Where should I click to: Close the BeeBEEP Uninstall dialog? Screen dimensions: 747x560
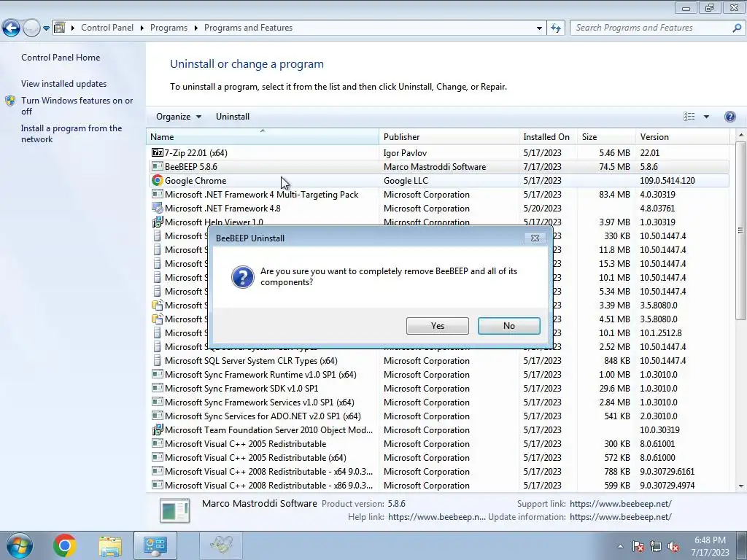[x=535, y=238]
